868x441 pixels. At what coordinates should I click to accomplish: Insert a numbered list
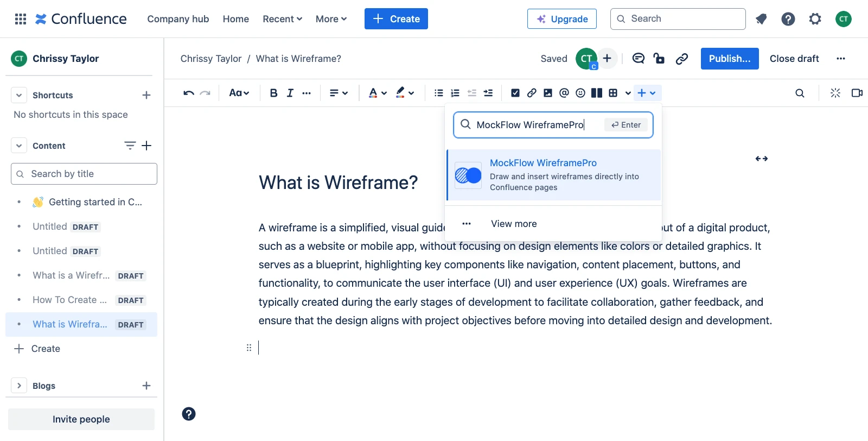click(455, 93)
